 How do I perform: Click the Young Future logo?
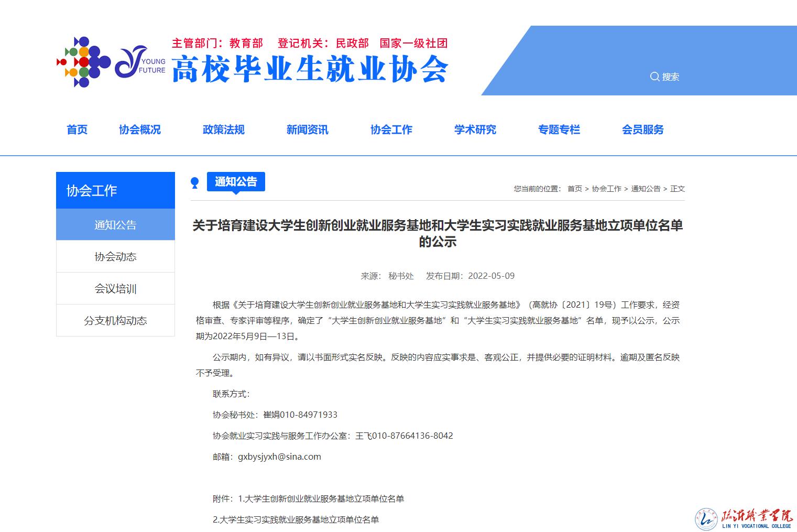[x=140, y=63]
